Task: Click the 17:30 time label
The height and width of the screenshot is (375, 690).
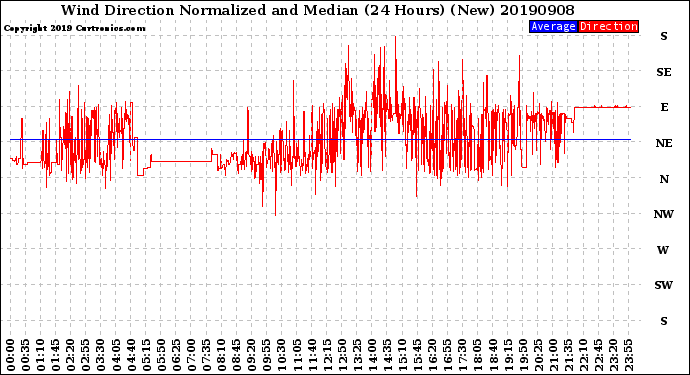Action: click(462, 355)
